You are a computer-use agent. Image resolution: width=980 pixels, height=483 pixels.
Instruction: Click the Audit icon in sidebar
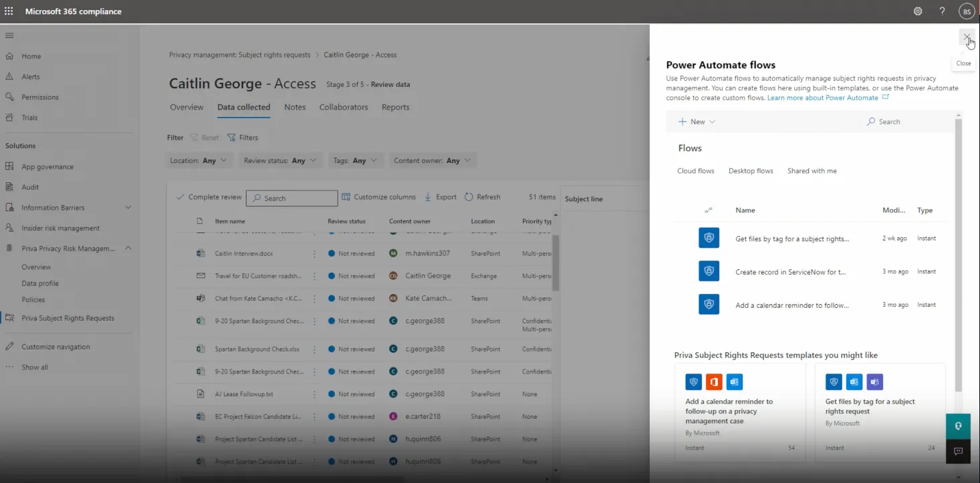(9, 187)
